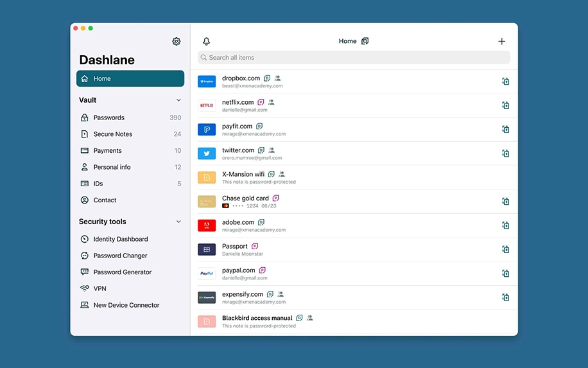The image size is (588, 368).
Task: Click the action icon in adobe.com row
Action: coord(505,225)
